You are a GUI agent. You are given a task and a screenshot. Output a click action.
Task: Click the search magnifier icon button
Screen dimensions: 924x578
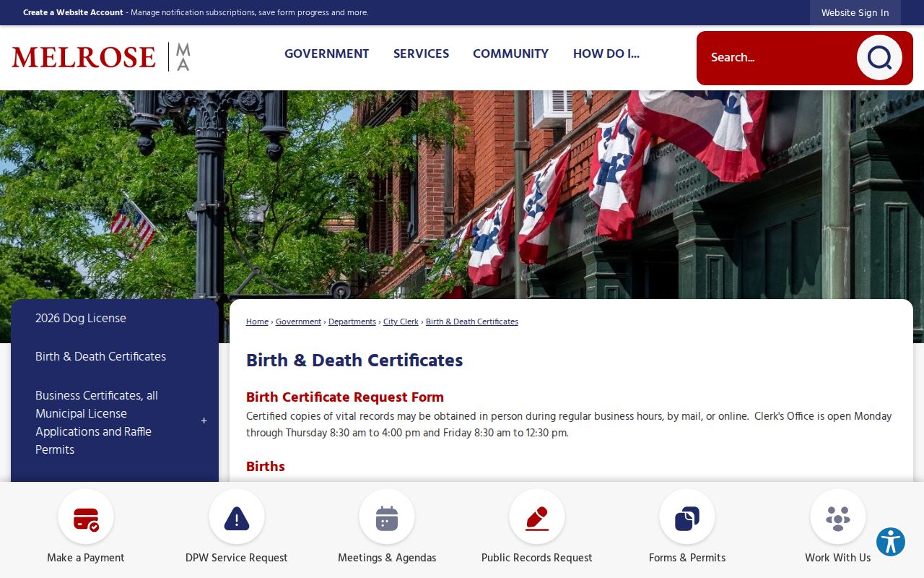click(x=879, y=58)
